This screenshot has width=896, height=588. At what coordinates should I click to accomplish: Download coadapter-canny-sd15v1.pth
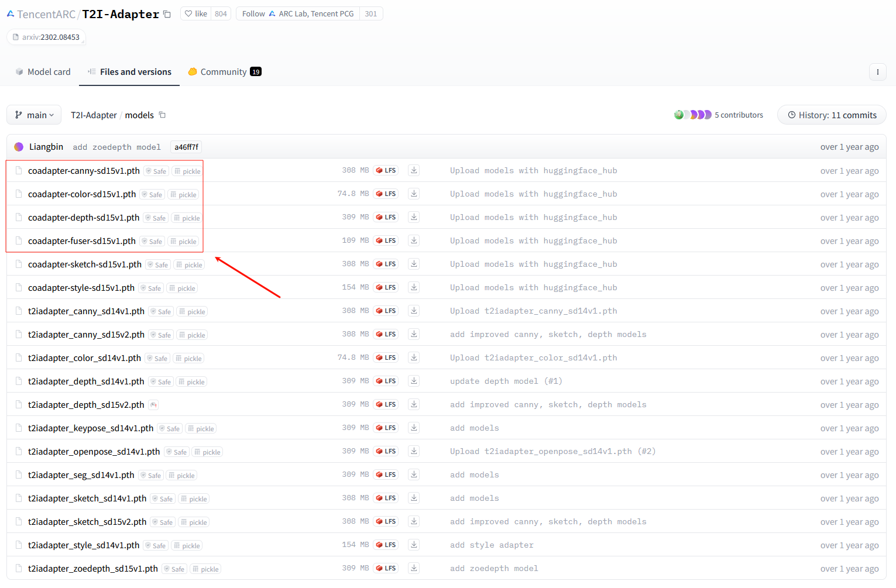(414, 170)
